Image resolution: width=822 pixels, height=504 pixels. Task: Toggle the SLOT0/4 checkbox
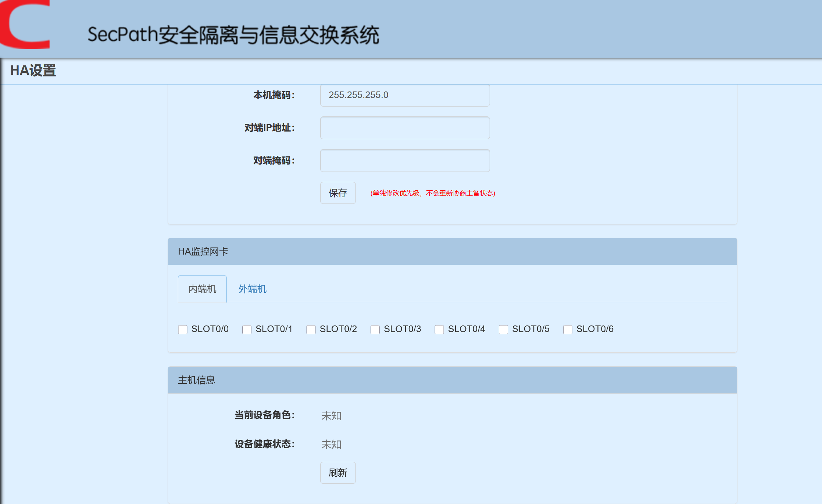pyautogui.click(x=439, y=330)
